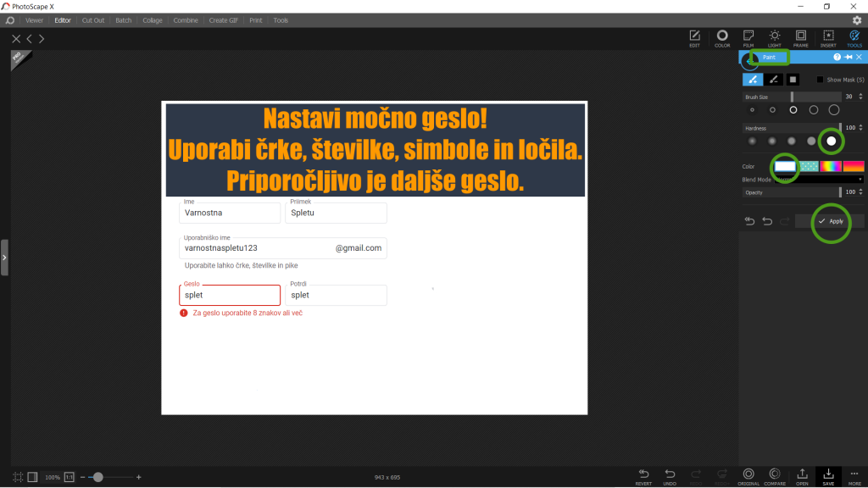The height and width of the screenshot is (488, 868).
Task: Click the SAVE button
Action: (x=828, y=477)
